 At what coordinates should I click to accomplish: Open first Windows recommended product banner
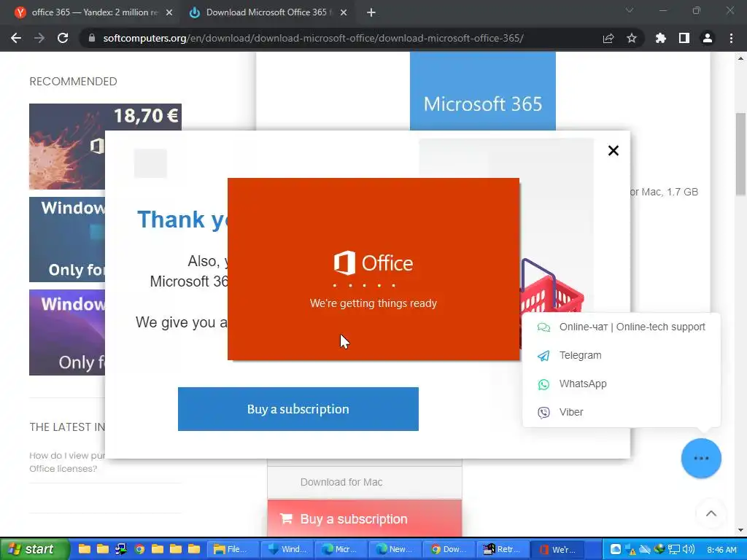click(x=67, y=239)
